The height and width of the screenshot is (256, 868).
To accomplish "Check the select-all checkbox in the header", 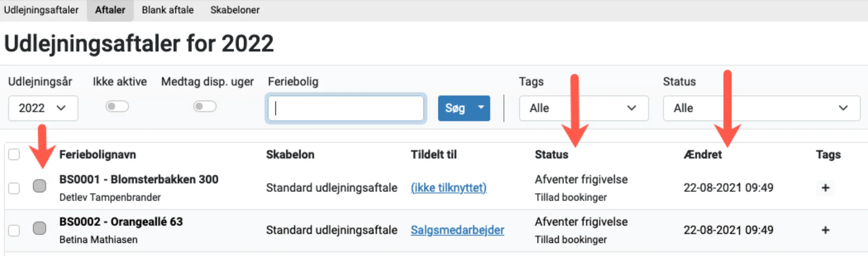I will 14,154.
